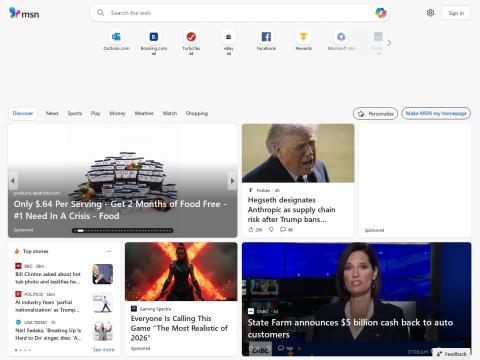The height and width of the screenshot is (360, 480).
Task: Click See more in Top stories
Action: [x=103, y=349]
